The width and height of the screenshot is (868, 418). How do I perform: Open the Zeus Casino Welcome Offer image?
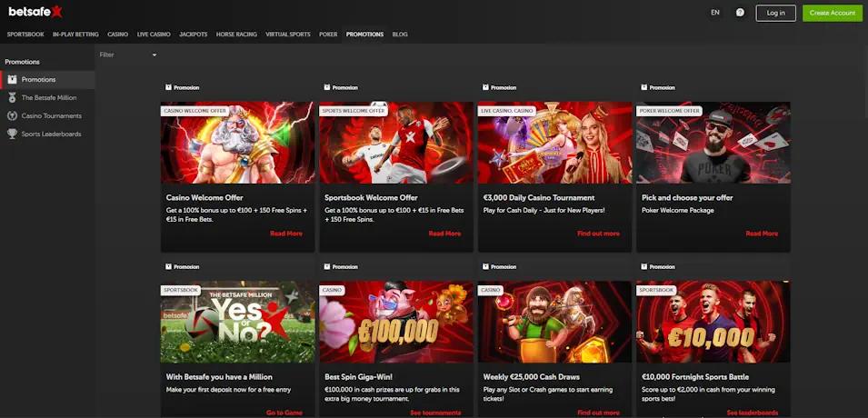coord(237,143)
